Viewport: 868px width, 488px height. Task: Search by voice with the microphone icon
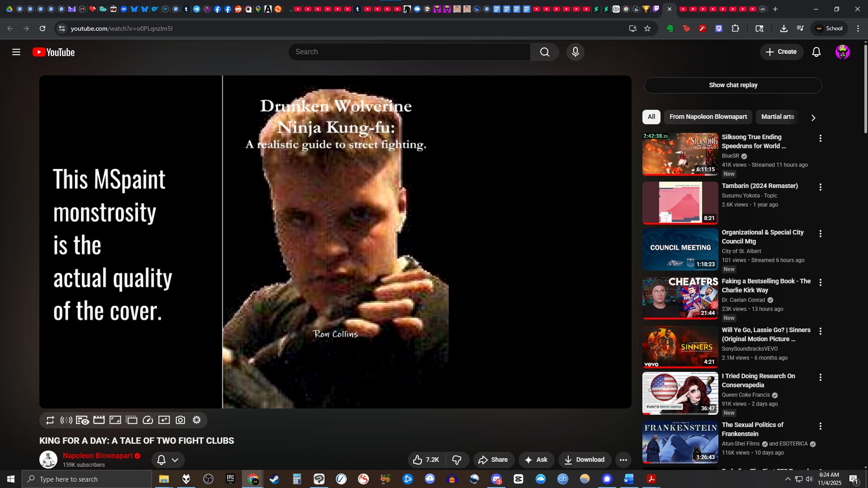coord(575,52)
